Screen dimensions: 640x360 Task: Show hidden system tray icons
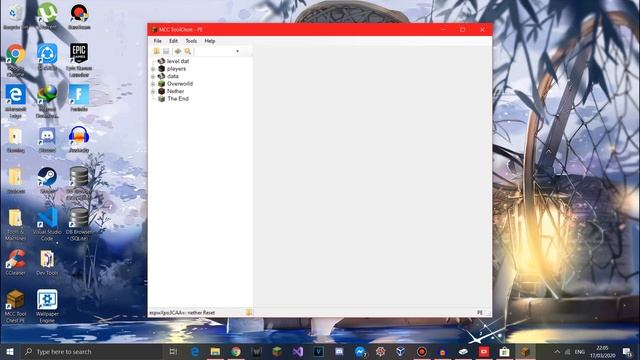(557, 351)
